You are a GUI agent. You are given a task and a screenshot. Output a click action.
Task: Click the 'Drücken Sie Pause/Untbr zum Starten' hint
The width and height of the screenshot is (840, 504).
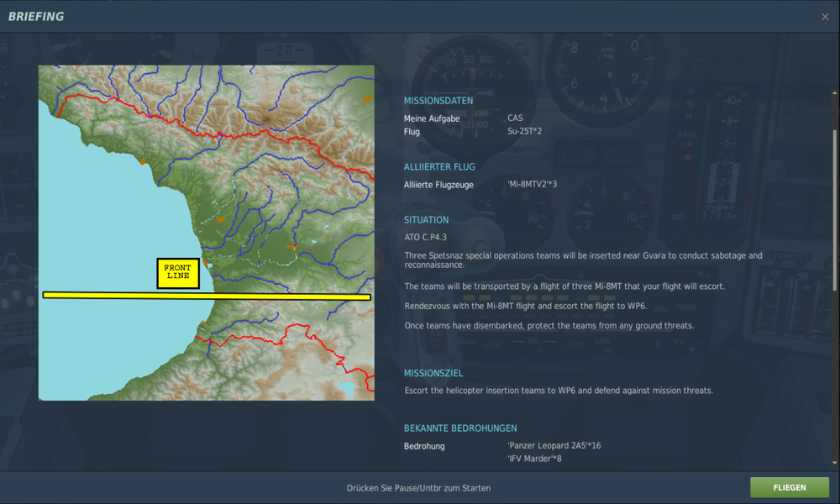(x=418, y=488)
